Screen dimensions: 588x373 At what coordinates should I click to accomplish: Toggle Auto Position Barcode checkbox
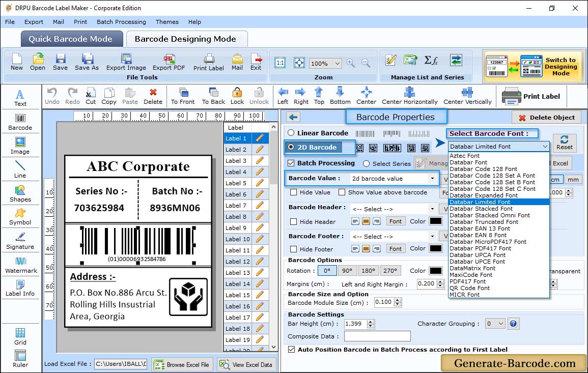click(x=291, y=350)
